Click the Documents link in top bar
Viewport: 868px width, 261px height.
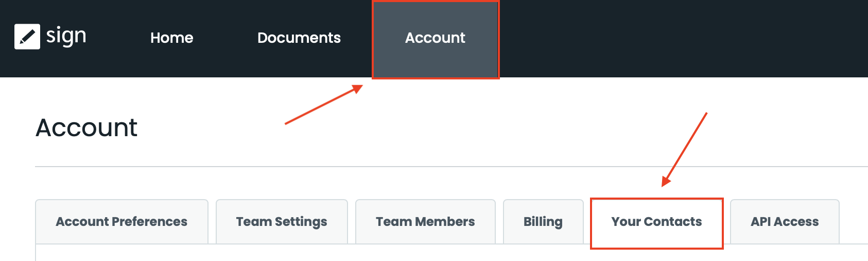(299, 38)
